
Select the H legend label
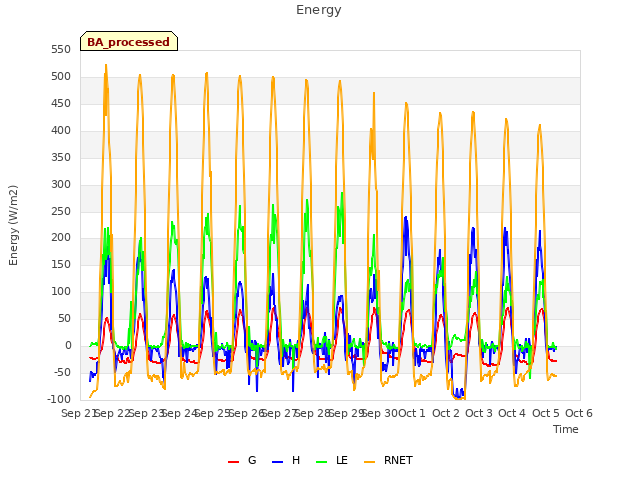coord(296,460)
